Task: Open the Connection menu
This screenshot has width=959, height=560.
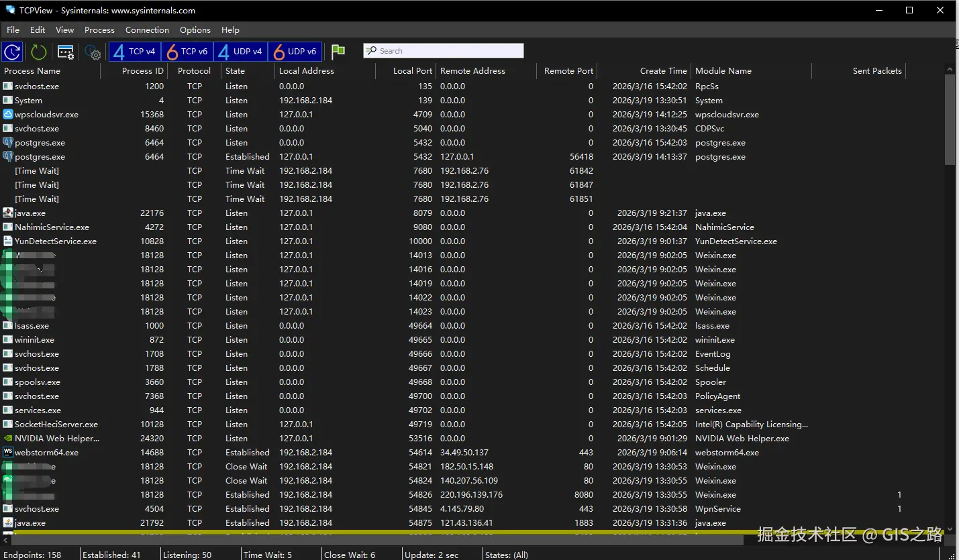Action: (147, 30)
